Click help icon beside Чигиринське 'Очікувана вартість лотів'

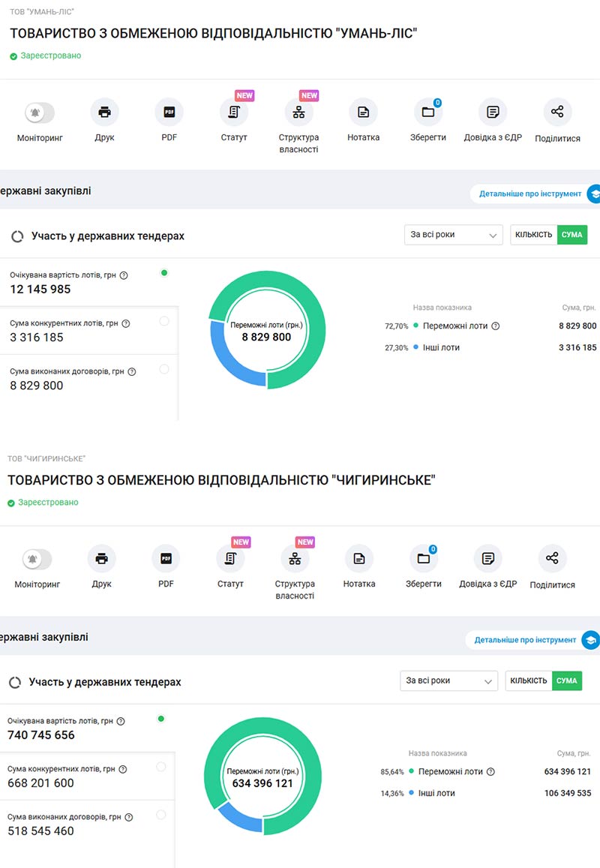121,721
